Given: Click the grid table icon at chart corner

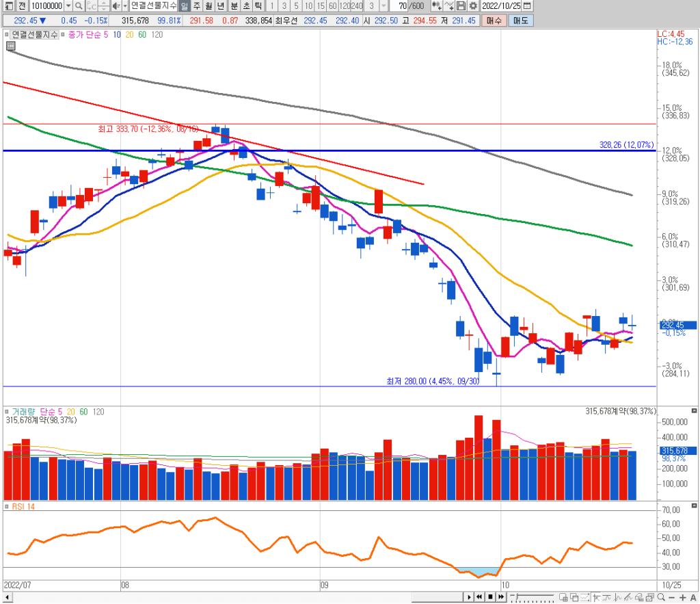Looking at the screenshot, I should pyautogui.click(x=10, y=46).
